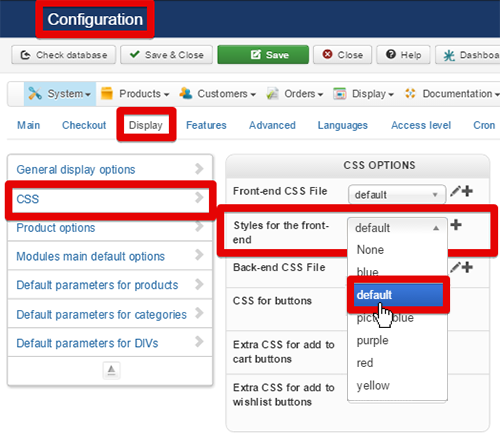500x438 pixels.
Task: Switch to the Checkout tab
Action: pos(84,125)
